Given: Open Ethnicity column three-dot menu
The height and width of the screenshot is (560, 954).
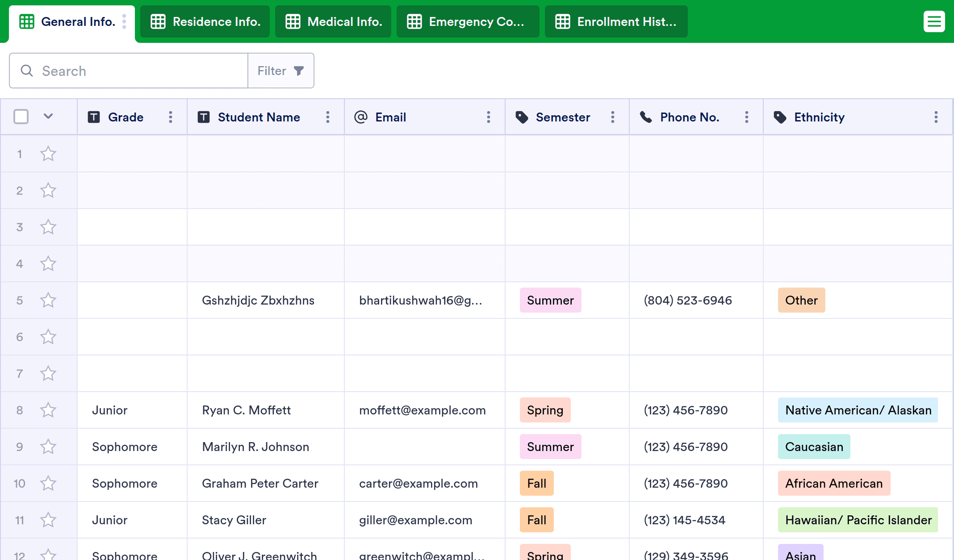Looking at the screenshot, I should click(x=936, y=117).
